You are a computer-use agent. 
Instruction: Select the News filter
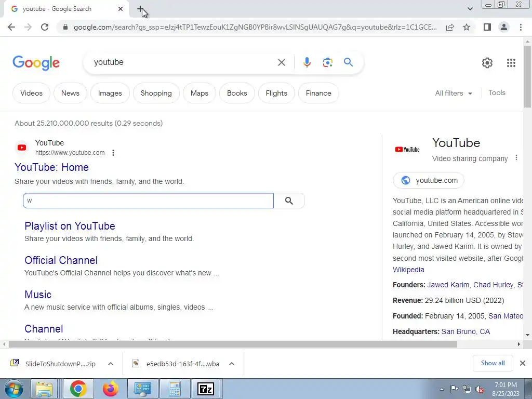pos(70,93)
